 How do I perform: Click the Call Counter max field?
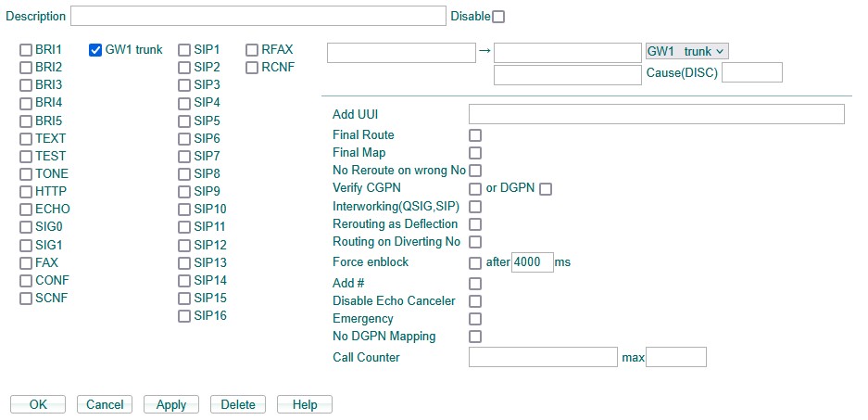click(676, 357)
